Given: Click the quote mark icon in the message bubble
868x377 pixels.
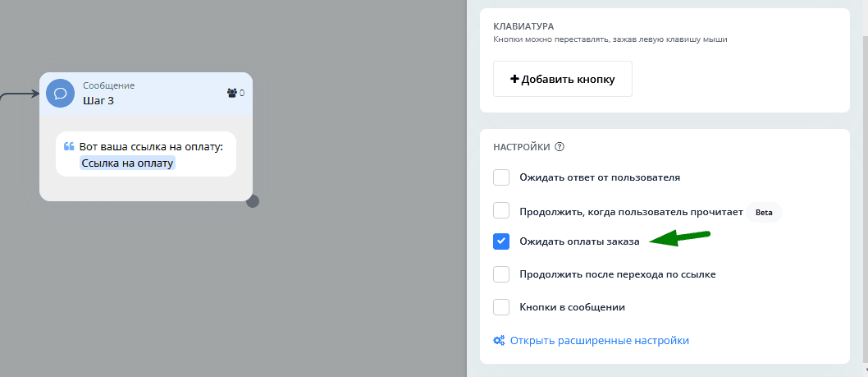Looking at the screenshot, I should pyautogui.click(x=69, y=146).
